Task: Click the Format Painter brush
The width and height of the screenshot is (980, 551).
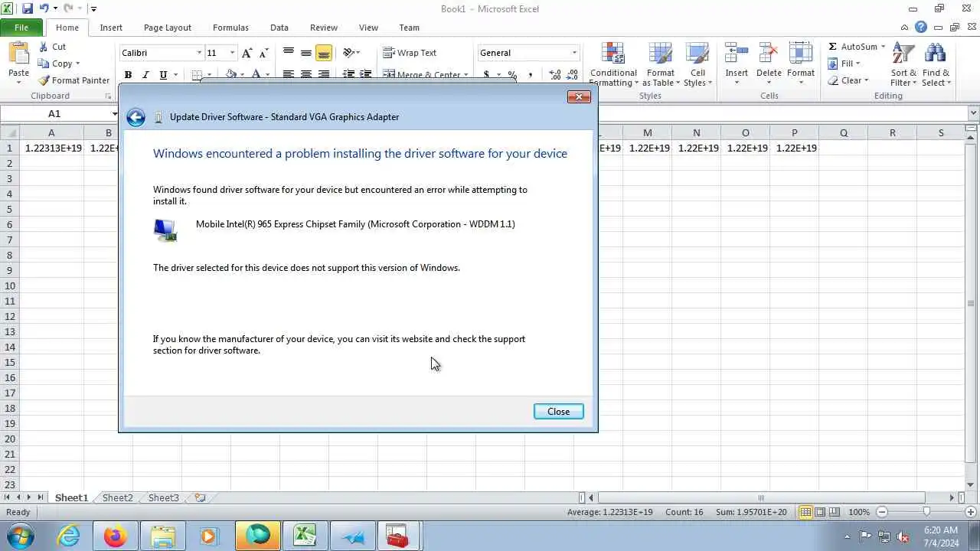Action: click(x=44, y=80)
